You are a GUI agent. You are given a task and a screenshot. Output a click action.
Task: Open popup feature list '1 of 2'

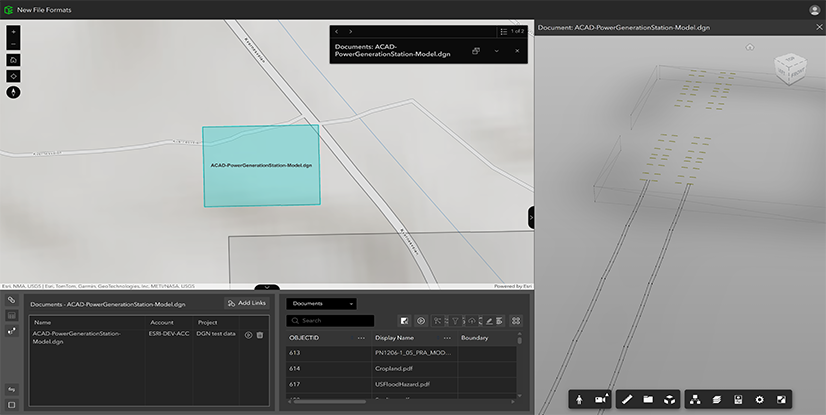512,32
